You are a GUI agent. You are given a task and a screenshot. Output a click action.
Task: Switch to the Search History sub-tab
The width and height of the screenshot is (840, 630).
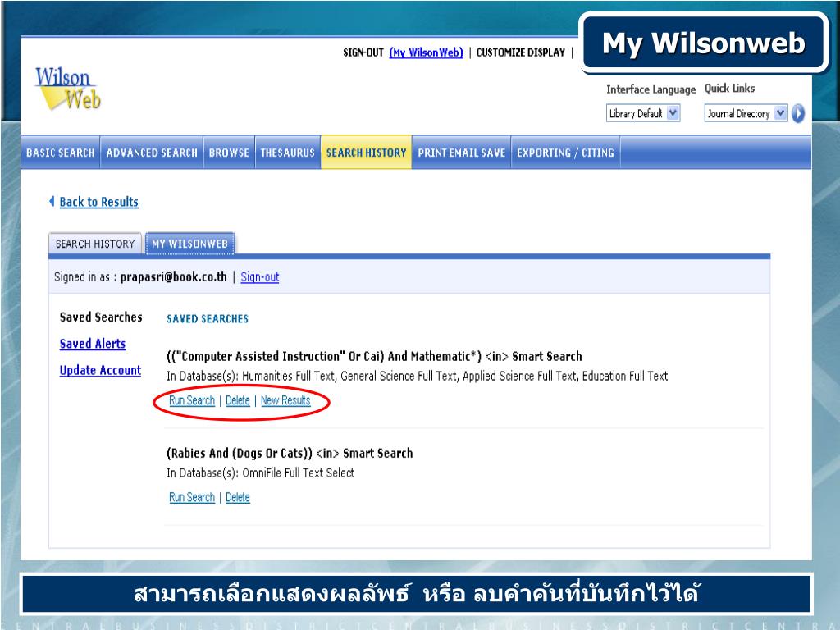tap(95, 244)
